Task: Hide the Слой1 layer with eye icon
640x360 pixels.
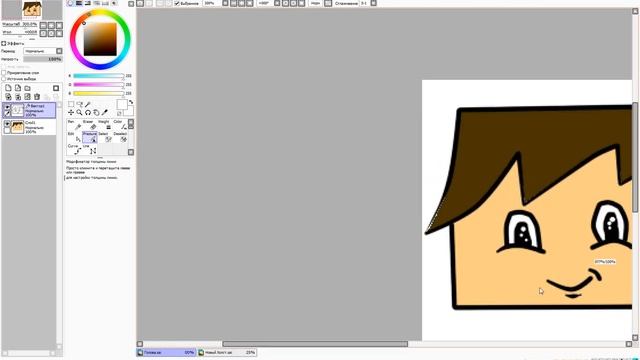Action: click(x=7, y=123)
